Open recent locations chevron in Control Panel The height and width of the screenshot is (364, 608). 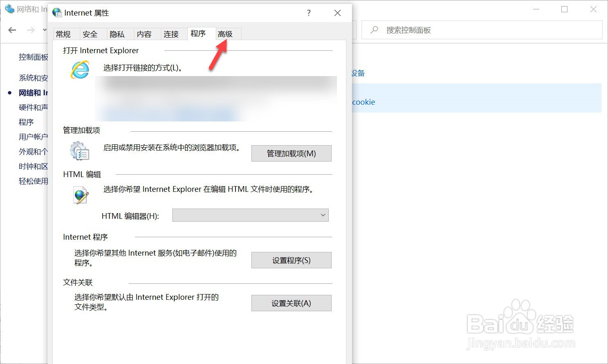tap(45, 30)
